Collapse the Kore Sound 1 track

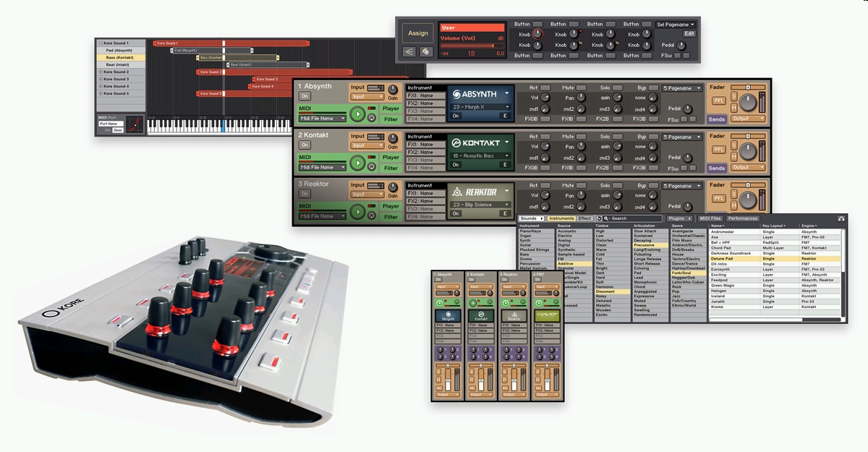click(101, 43)
